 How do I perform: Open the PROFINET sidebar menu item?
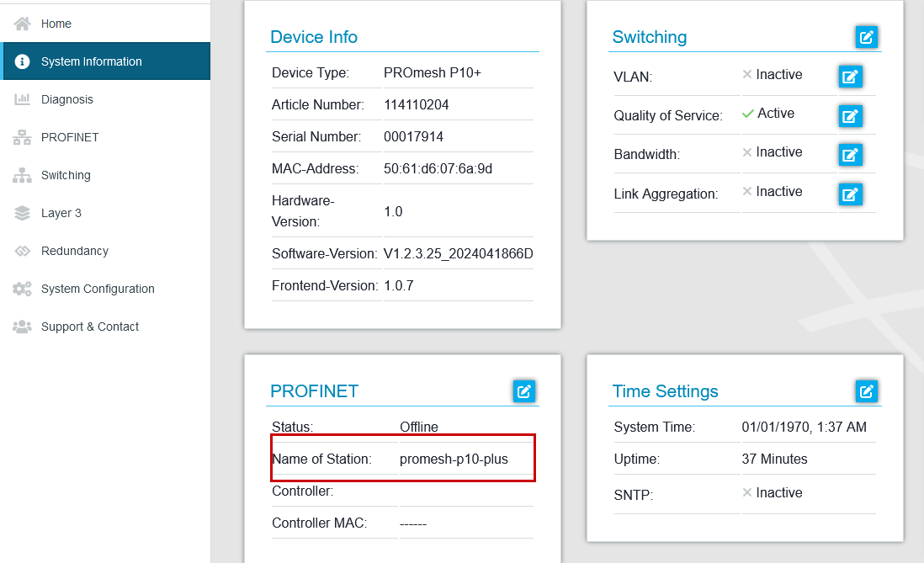[105, 137]
